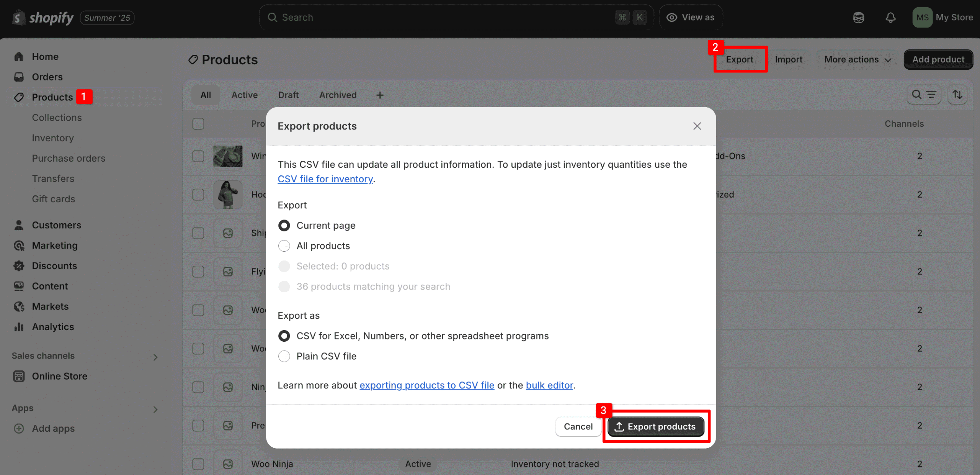Open the Sidekick assistant icon
Screen dimensions: 980x475
click(859, 18)
